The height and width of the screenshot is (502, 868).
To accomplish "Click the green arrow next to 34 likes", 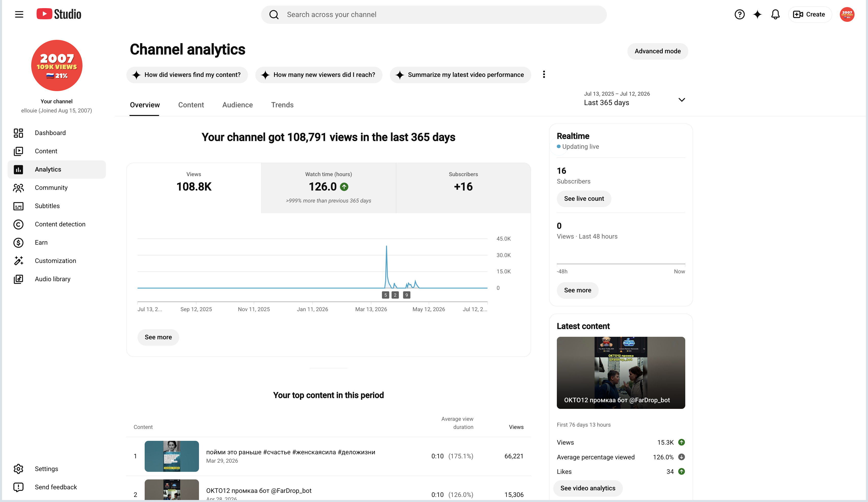I will point(681,471).
